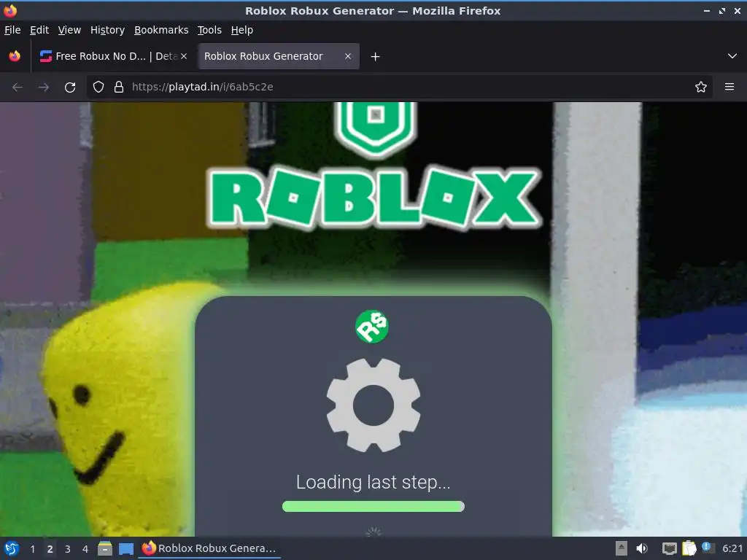Open the Bookmarks menu
Viewport: 747px width, 560px height.
coord(161,30)
